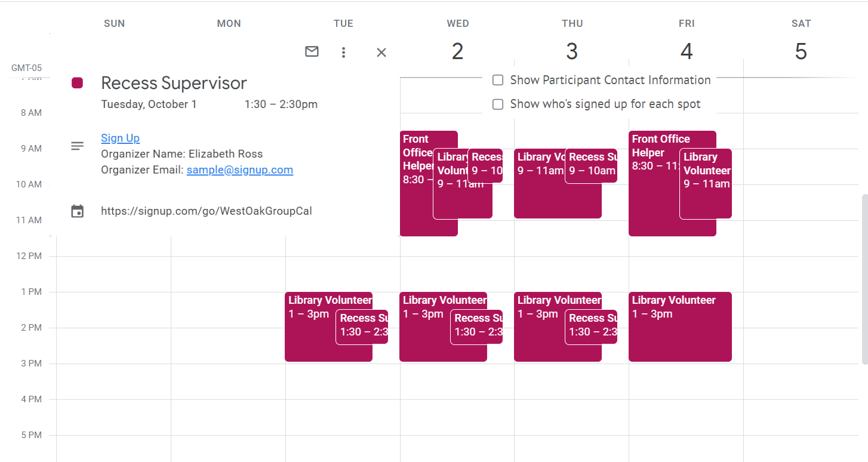This screenshot has height=462, width=868.
Task: Click the Recess Supervisor color swatch
Action: pyautogui.click(x=77, y=83)
